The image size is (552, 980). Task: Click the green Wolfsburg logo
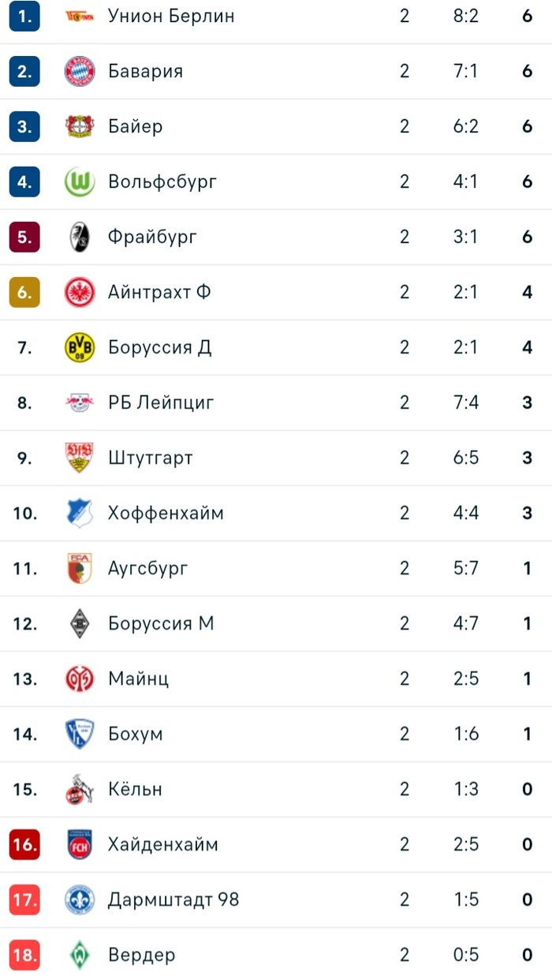79,181
